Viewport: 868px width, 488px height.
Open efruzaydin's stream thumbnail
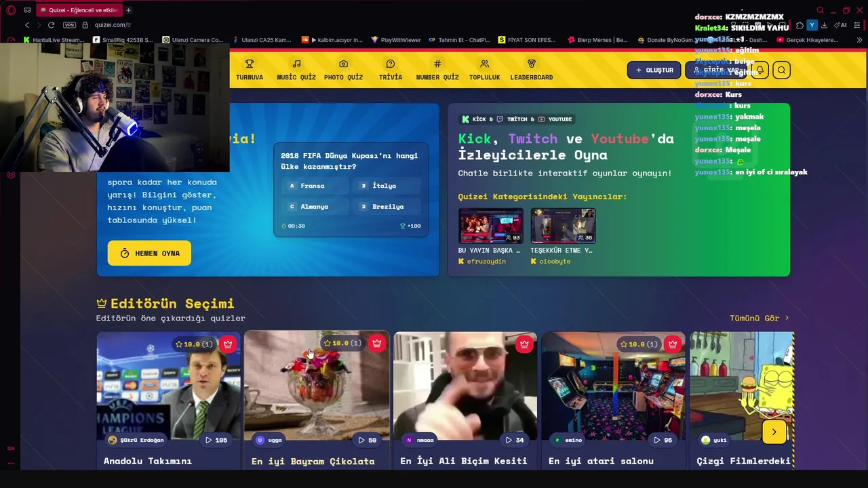click(x=490, y=226)
